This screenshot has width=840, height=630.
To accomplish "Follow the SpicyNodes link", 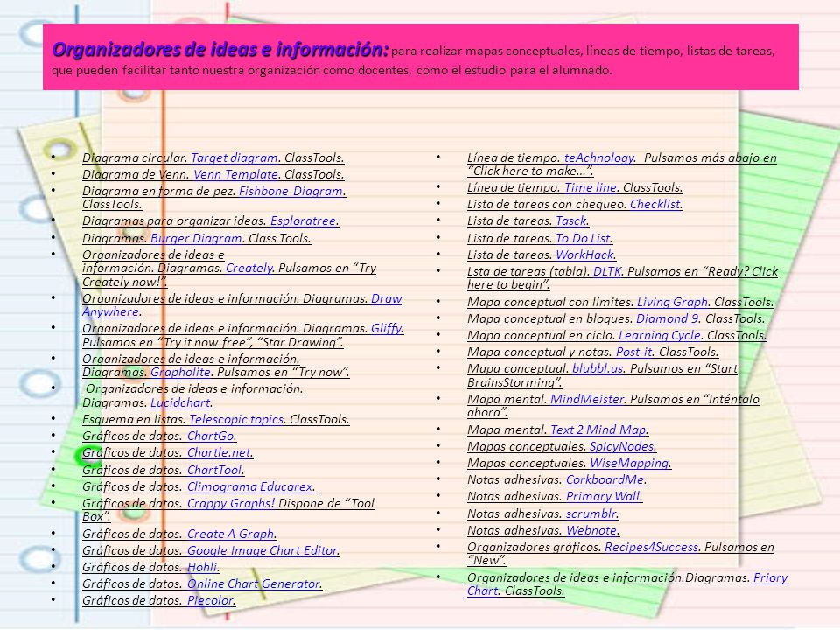I will [621, 446].
